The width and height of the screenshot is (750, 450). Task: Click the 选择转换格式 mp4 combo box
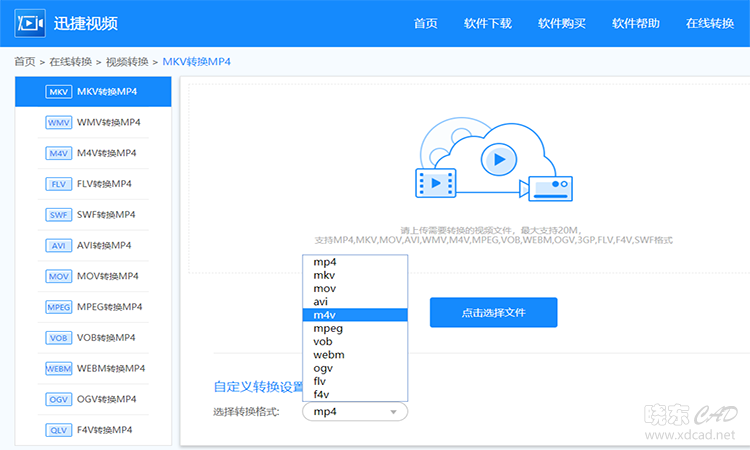point(355,412)
